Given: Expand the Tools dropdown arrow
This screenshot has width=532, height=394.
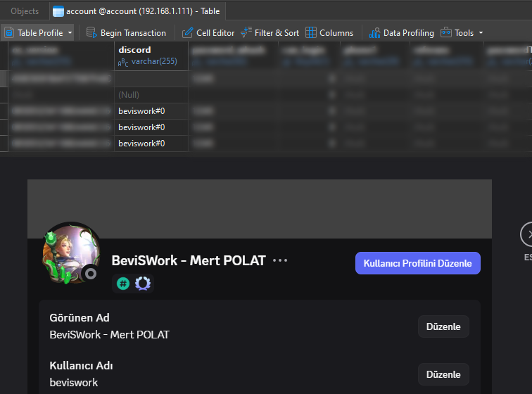Looking at the screenshot, I should coord(481,33).
